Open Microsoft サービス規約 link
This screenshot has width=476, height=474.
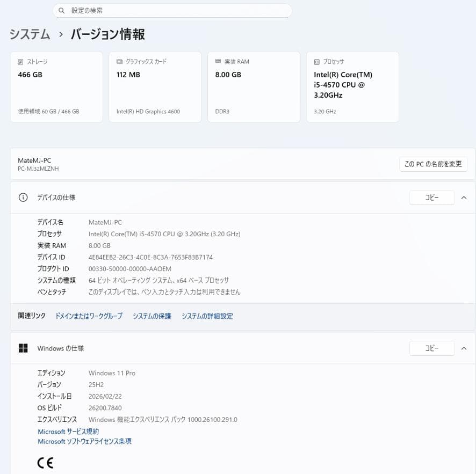tap(68, 432)
